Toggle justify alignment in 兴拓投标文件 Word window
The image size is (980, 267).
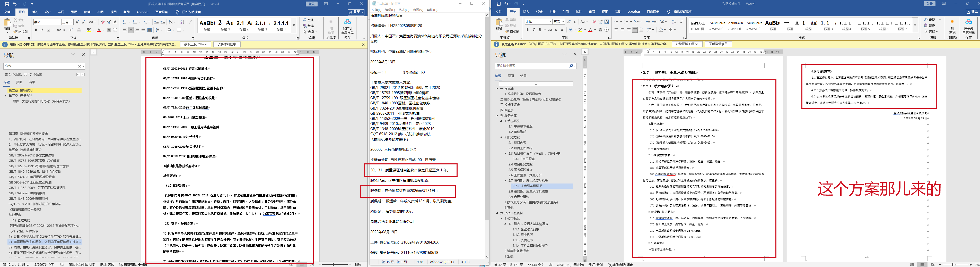click(635, 30)
